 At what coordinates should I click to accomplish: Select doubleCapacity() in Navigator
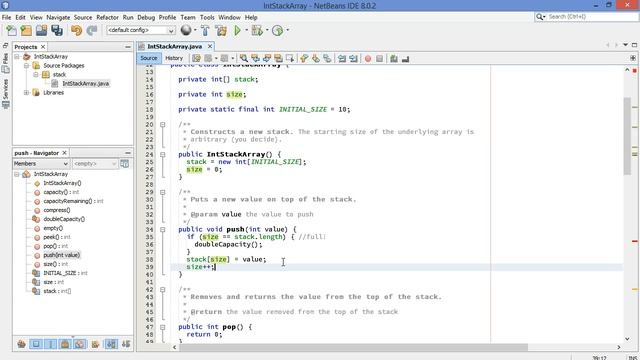tap(64, 219)
